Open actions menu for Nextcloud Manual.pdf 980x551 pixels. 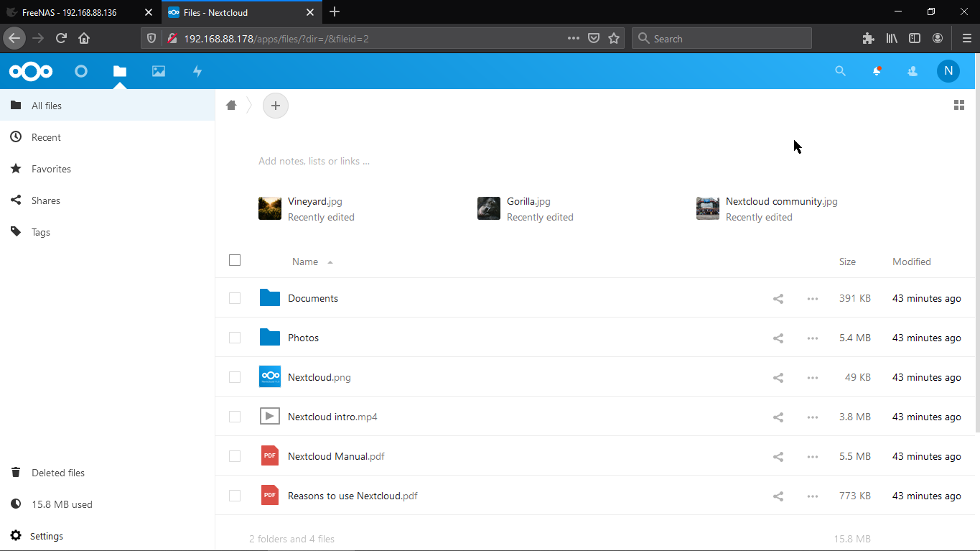(812, 456)
